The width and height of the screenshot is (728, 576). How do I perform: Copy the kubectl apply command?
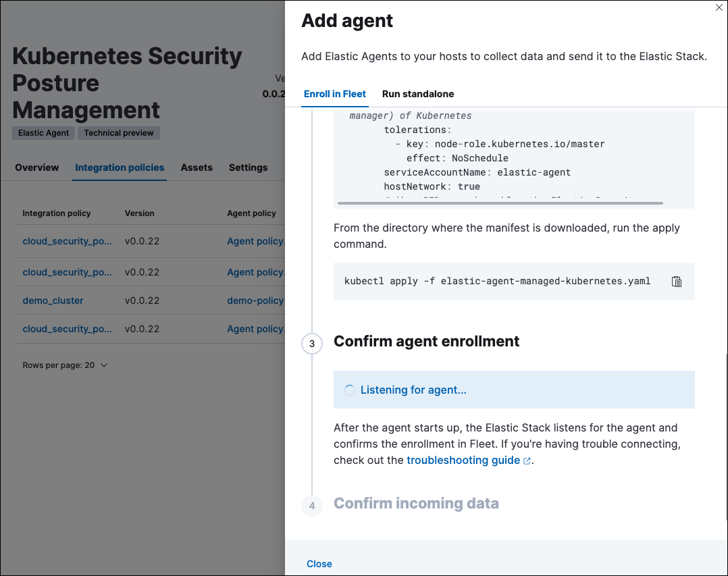pos(676,282)
